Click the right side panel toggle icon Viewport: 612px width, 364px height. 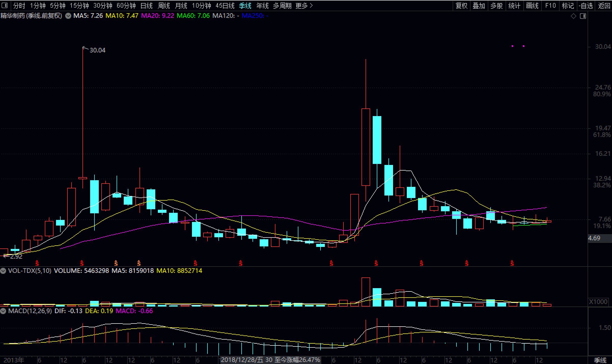(583, 16)
